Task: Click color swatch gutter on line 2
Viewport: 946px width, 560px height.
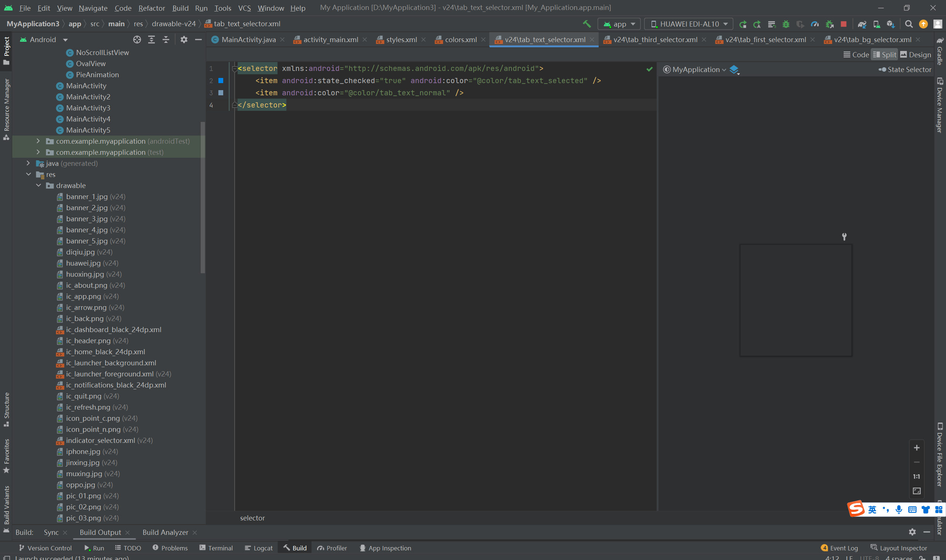Action: (221, 81)
